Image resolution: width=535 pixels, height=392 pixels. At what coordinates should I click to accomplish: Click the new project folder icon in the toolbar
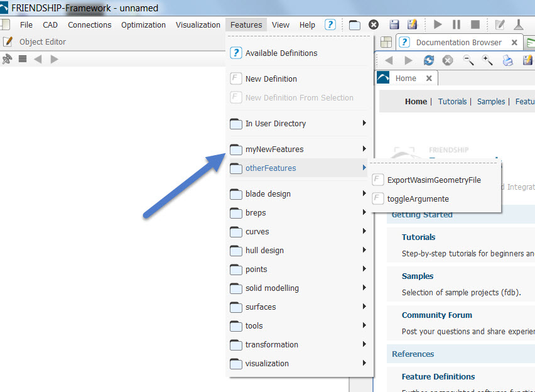(x=355, y=25)
